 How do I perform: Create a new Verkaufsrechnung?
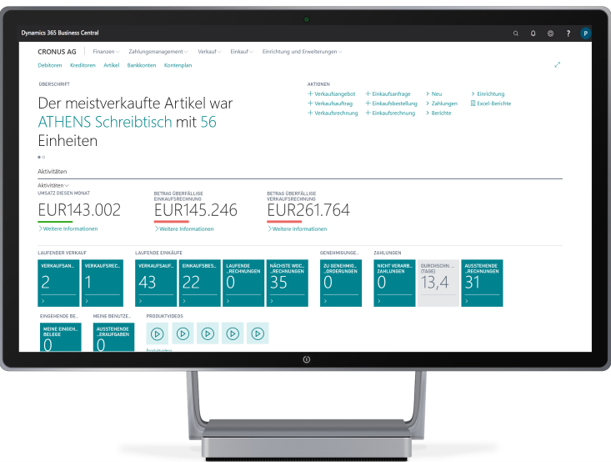tap(333, 113)
